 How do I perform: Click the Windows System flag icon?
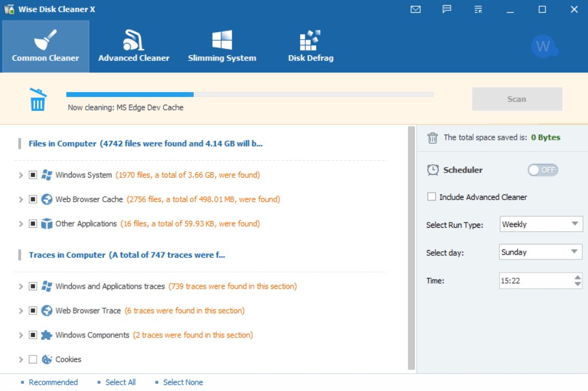[x=47, y=175]
